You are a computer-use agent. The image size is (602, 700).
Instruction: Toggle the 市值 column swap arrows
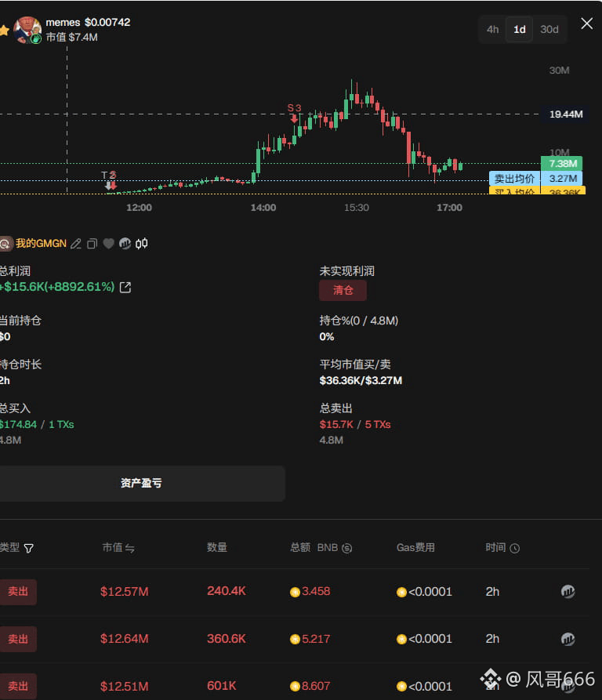130,548
